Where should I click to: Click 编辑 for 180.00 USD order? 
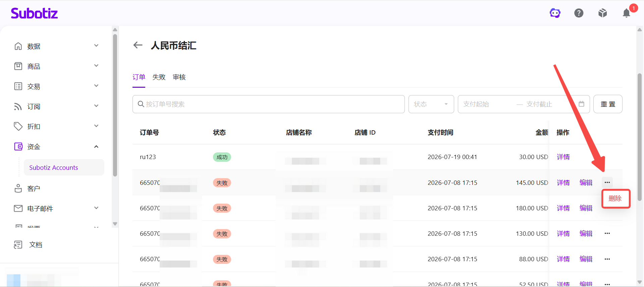click(586, 208)
